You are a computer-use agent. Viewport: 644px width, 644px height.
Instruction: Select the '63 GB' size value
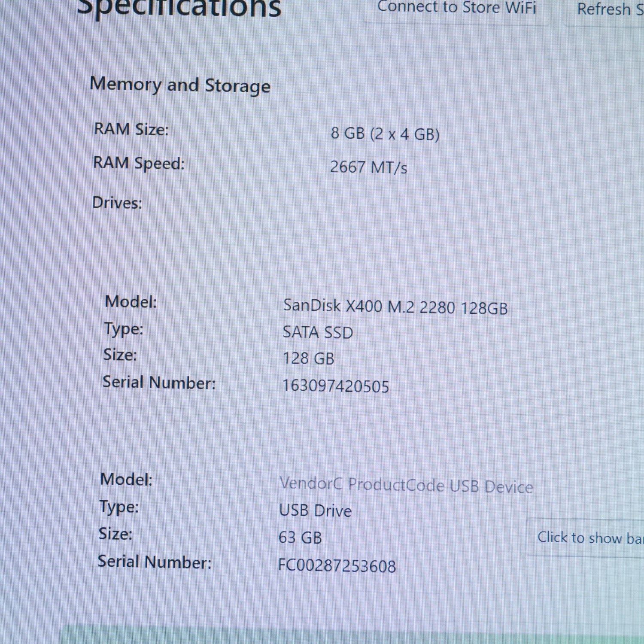[300, 537]
